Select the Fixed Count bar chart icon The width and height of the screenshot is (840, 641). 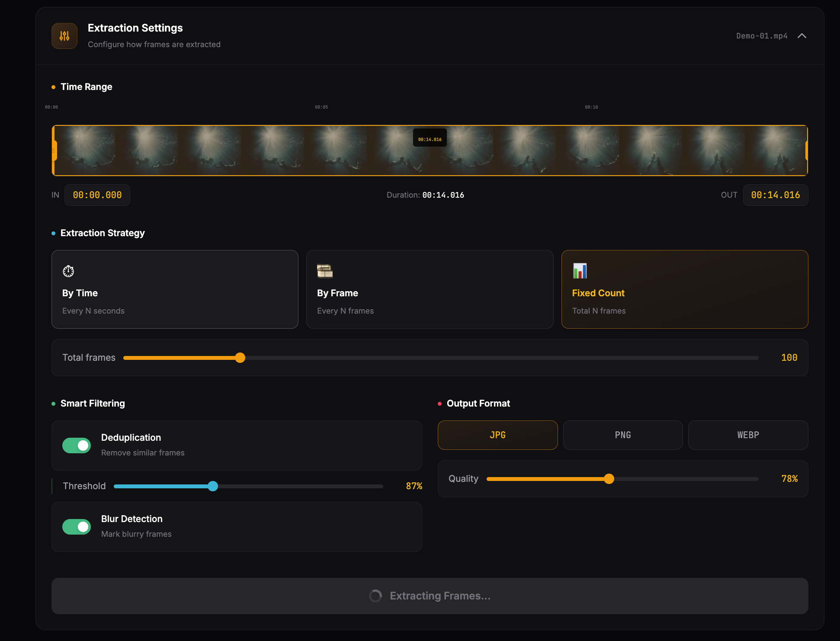[x=580, y=271]
